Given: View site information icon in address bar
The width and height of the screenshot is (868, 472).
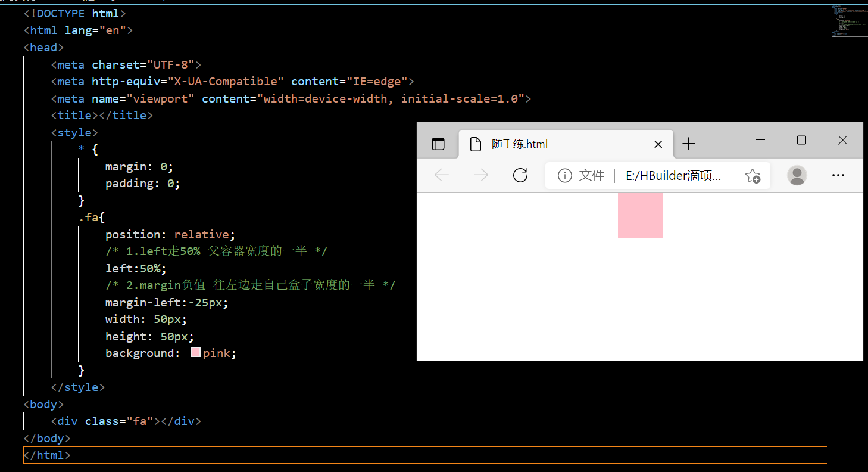Looking at the screenshot, I should click(x=564, y=175).
